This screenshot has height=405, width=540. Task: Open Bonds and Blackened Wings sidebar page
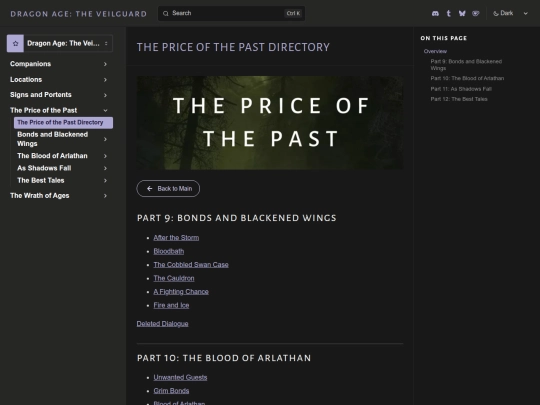(52, 139)
